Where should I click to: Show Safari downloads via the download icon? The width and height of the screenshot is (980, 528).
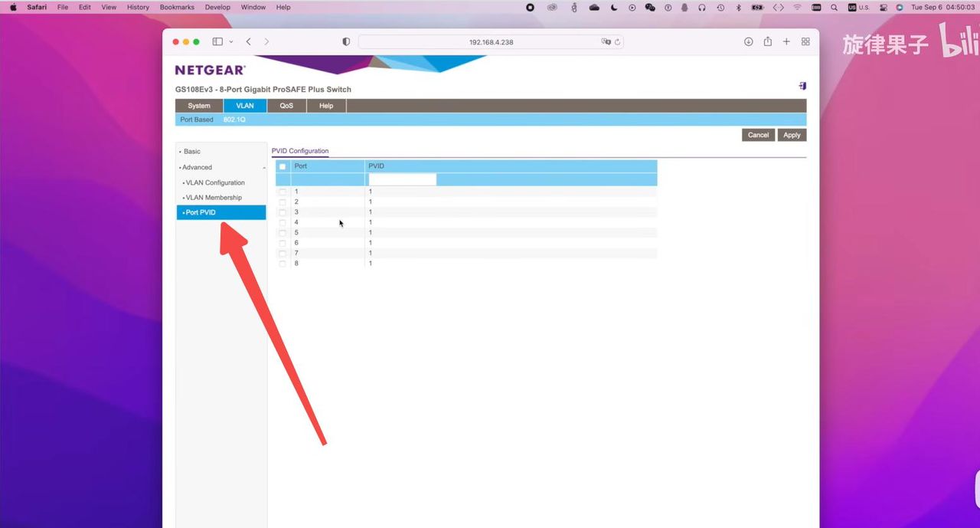click(x=748, y=41)
